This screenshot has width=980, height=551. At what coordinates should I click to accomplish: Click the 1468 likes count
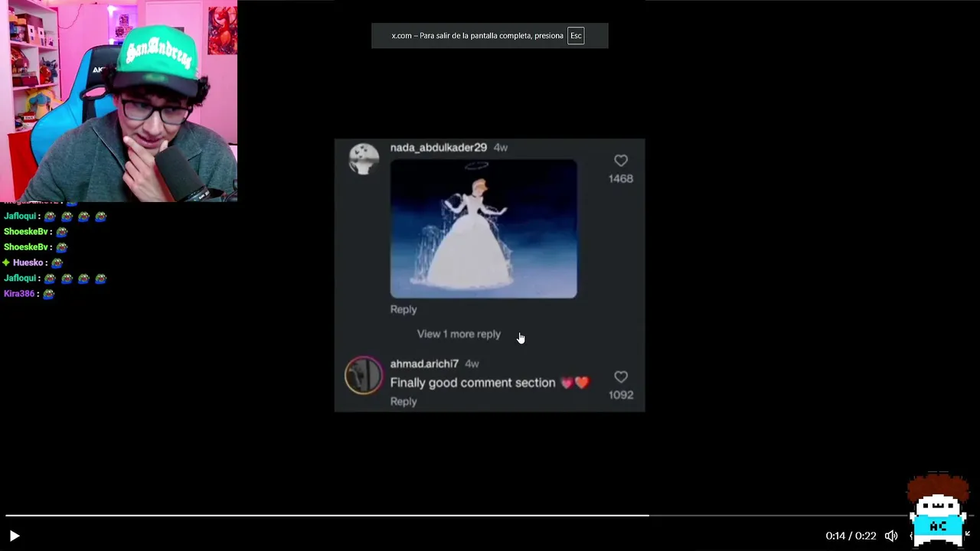(x=621, y=178)
